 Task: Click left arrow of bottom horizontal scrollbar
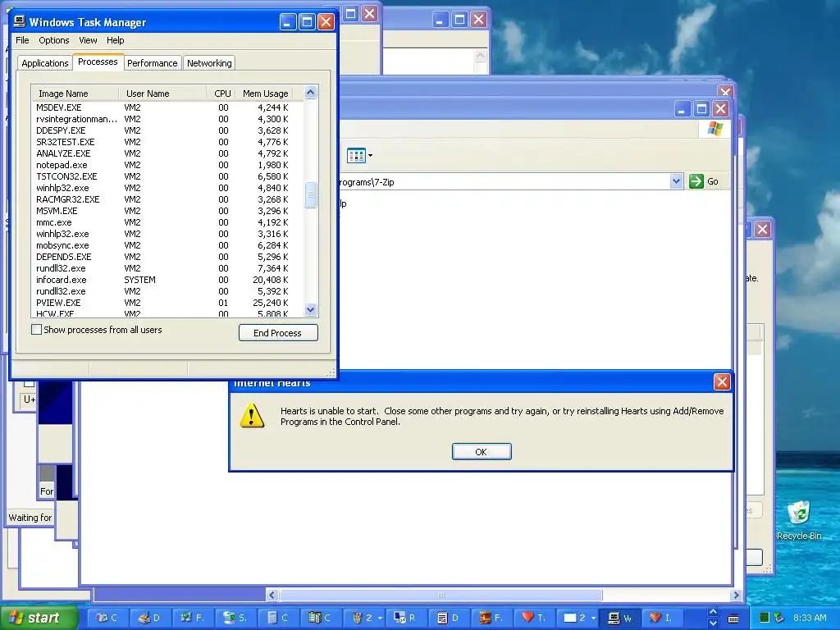coord(272,595)
